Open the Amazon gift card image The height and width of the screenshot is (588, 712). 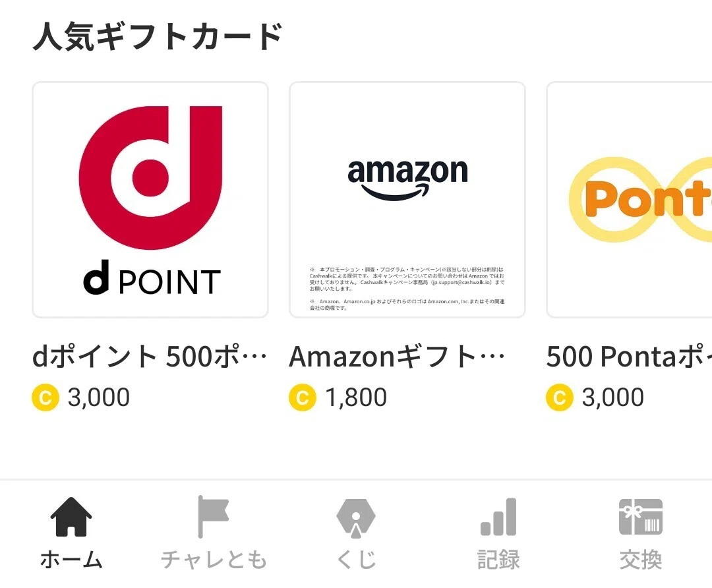coord(407,200)
